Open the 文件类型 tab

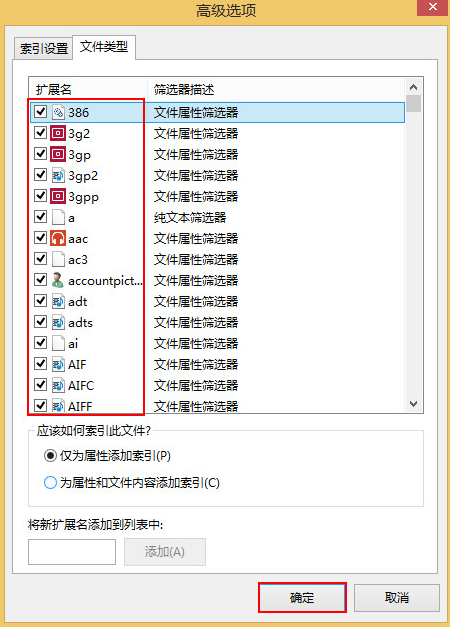[x=104, y=47]
